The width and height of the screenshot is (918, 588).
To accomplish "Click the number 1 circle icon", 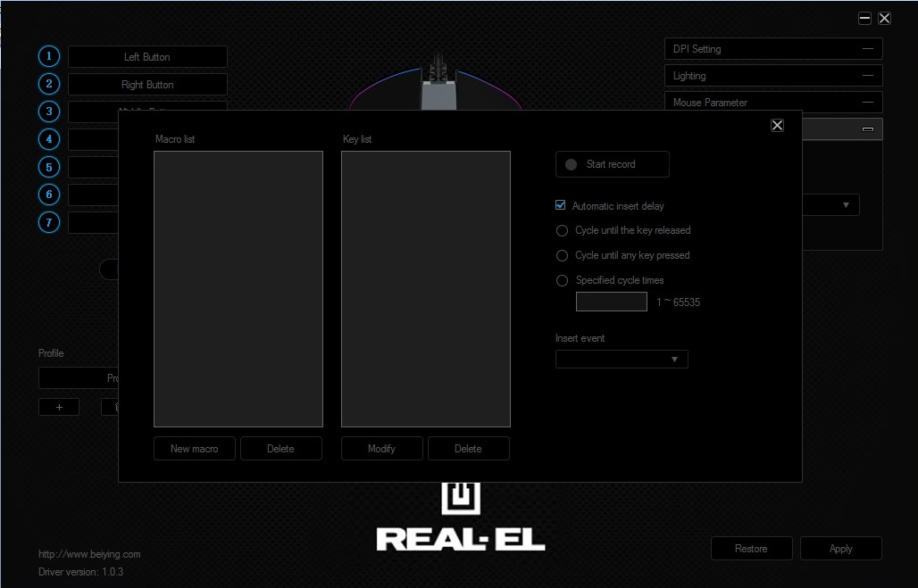I will pyautogui.click(x=49, y=56).
